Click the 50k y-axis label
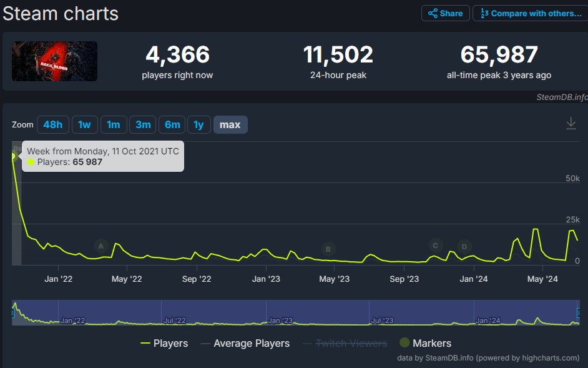The height and width of the screenshot is (368, 588). tap(572, 178)
